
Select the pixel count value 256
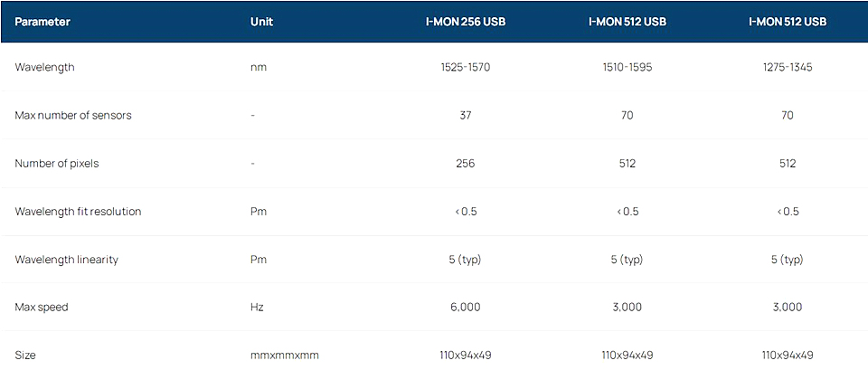click(x=466, y=164)
